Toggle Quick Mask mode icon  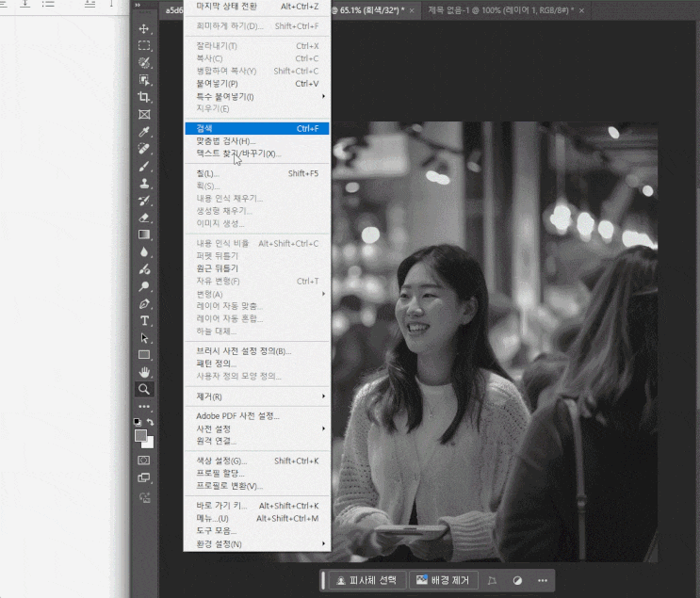click(144, 461)
